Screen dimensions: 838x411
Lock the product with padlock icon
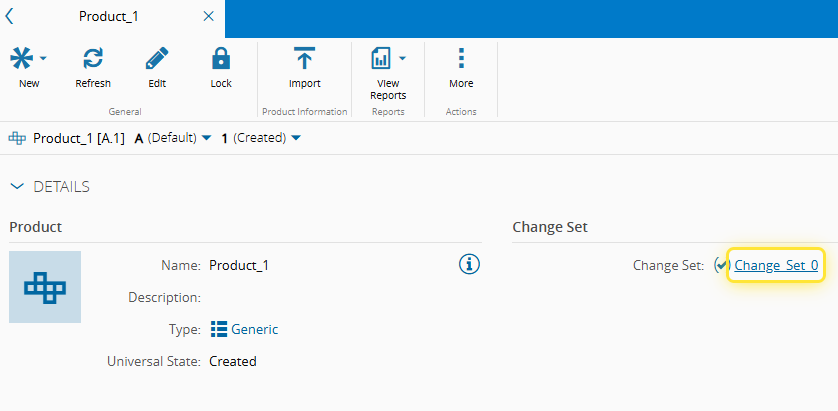coord(221,58)
